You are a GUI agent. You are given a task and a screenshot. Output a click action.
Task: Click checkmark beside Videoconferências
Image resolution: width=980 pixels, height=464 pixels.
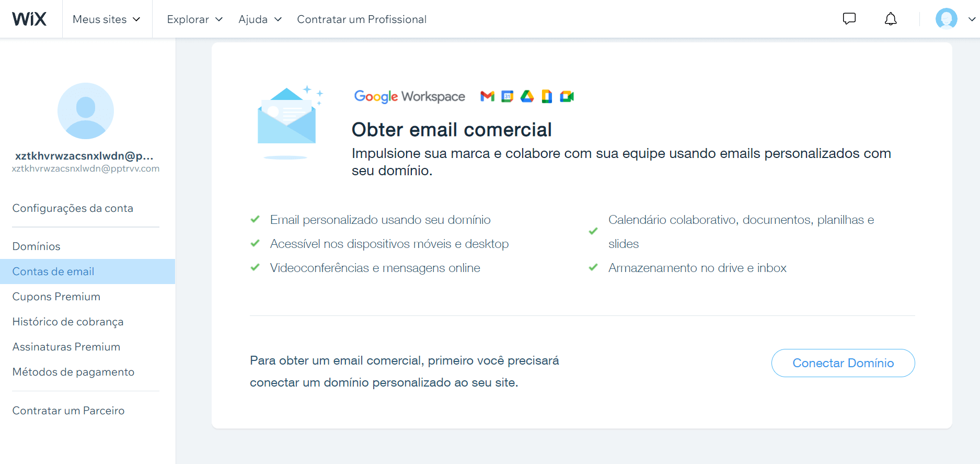point(255,267)
